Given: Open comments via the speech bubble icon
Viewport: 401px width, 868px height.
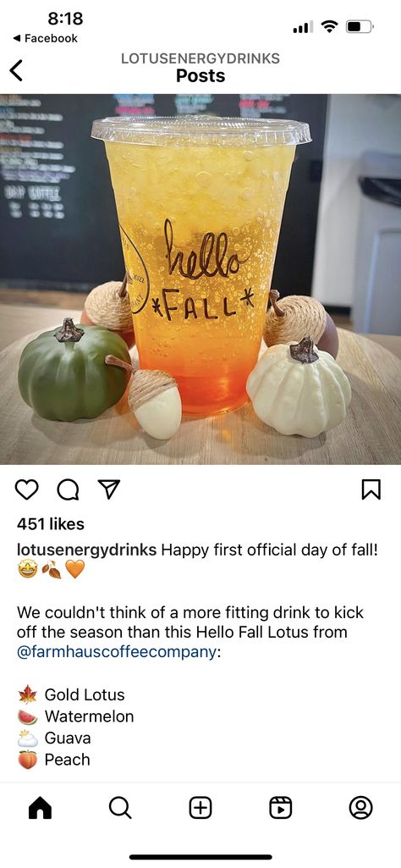Looking at the screenshot, I should click(x=68, y=489).
